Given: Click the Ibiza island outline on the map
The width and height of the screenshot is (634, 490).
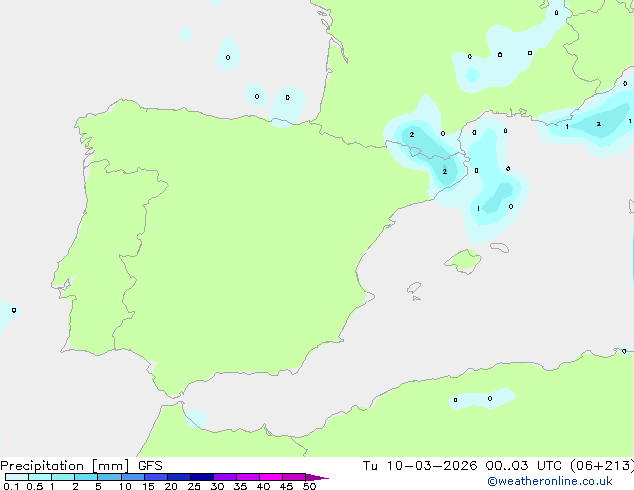Looking at the screenshot, I should tap(414, 288).
